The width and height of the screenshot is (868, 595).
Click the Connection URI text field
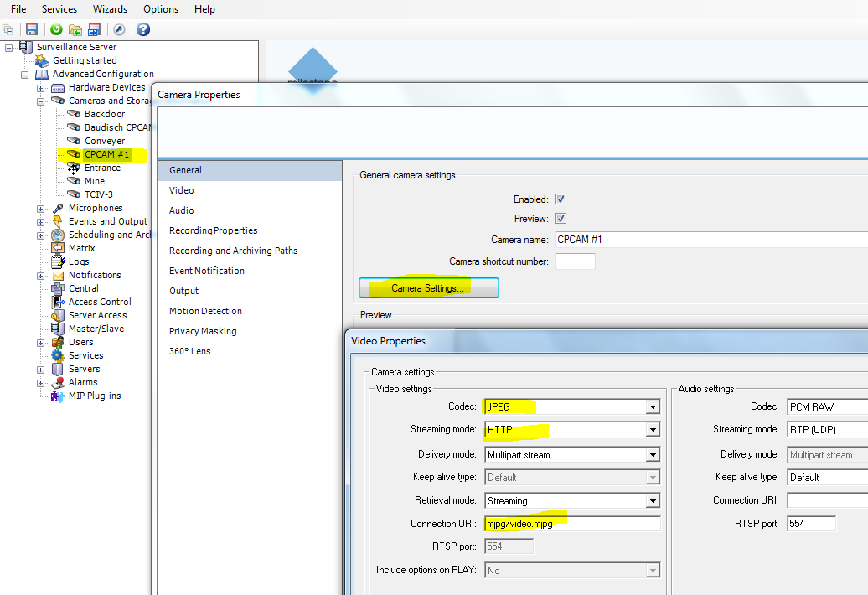pyautogui.click(x=571, y=524)
